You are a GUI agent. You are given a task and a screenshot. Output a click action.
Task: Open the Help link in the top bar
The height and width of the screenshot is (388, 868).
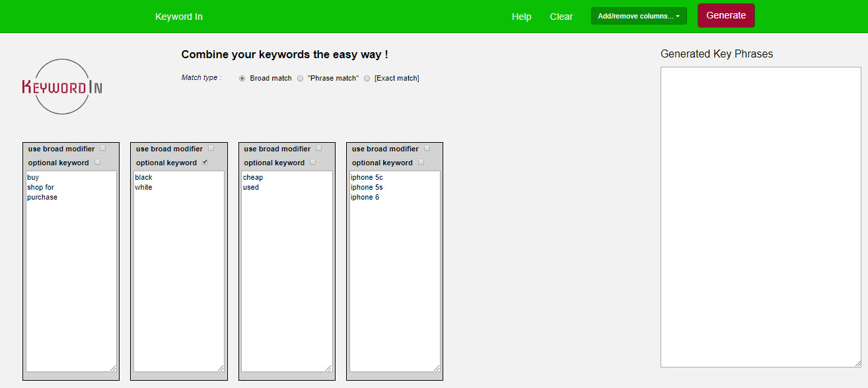point(522,17)
